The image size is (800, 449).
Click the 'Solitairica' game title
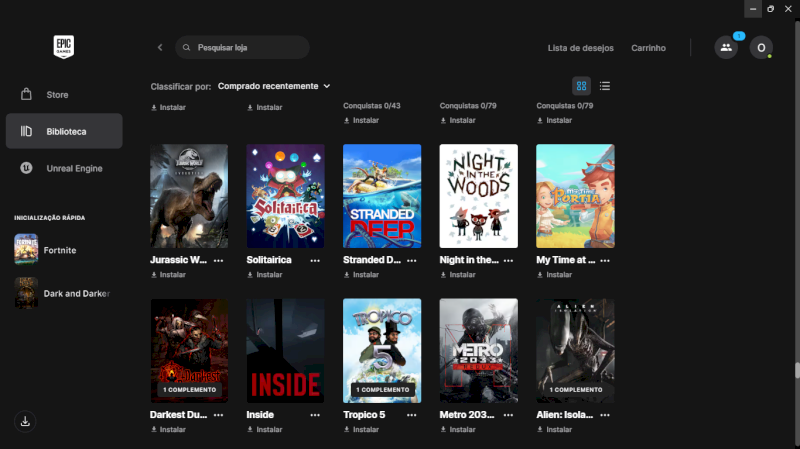tap(269, 260)
